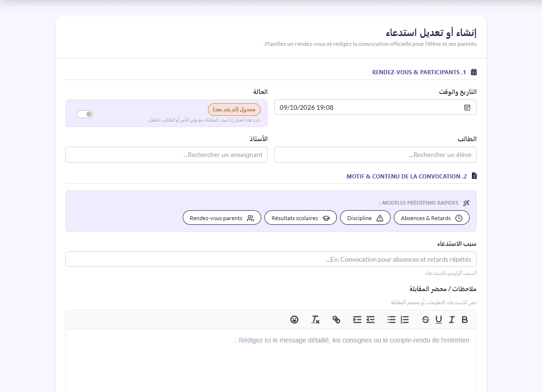
Task: Click the 'سبب الاستدعاء' field label
Action: [456, 244]
